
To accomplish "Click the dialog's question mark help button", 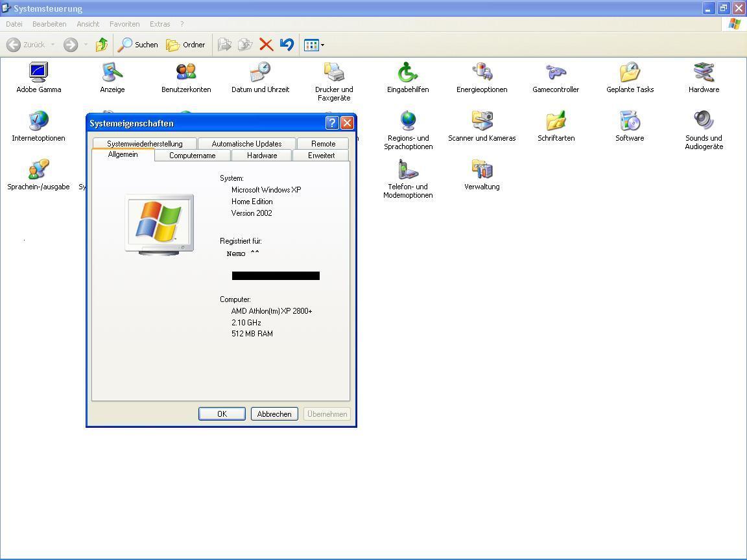I will click(x=332, y=123).
